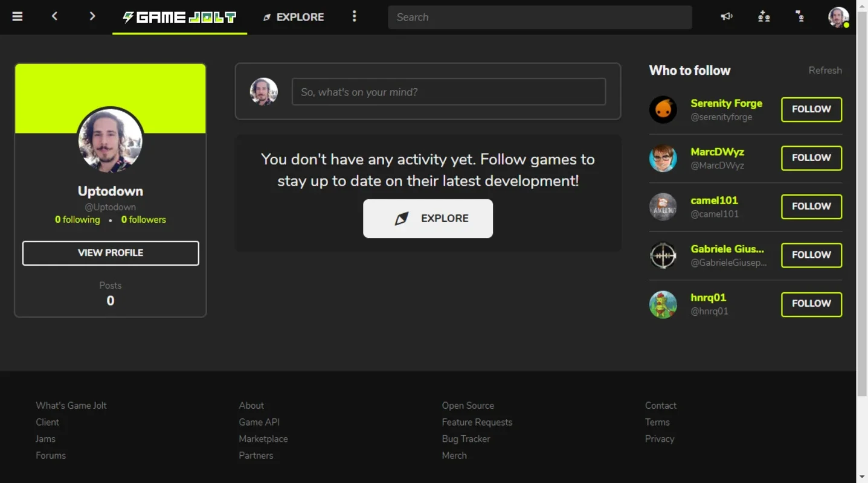This screenshot has height=483, width=868.
Task: Open the @Uptodown handle
Action: pos(111,207)
